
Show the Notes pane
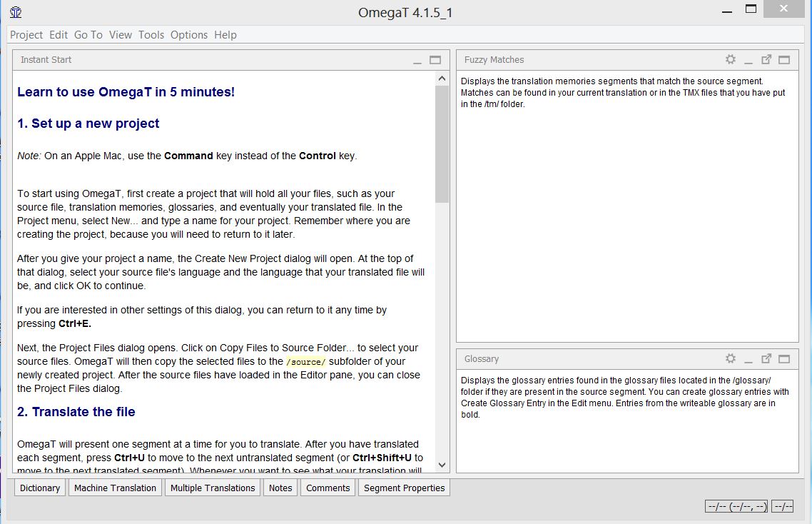(x=280, y=488)
